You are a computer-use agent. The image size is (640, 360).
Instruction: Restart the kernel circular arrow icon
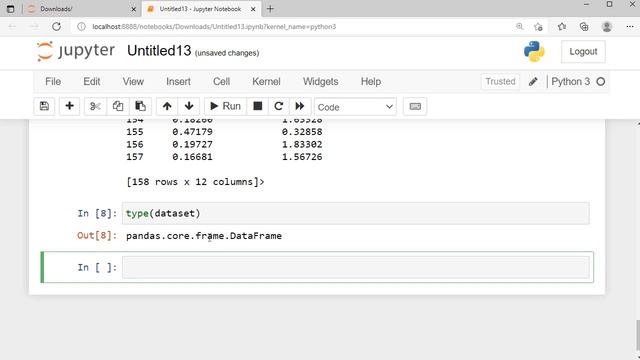(279, 107)
